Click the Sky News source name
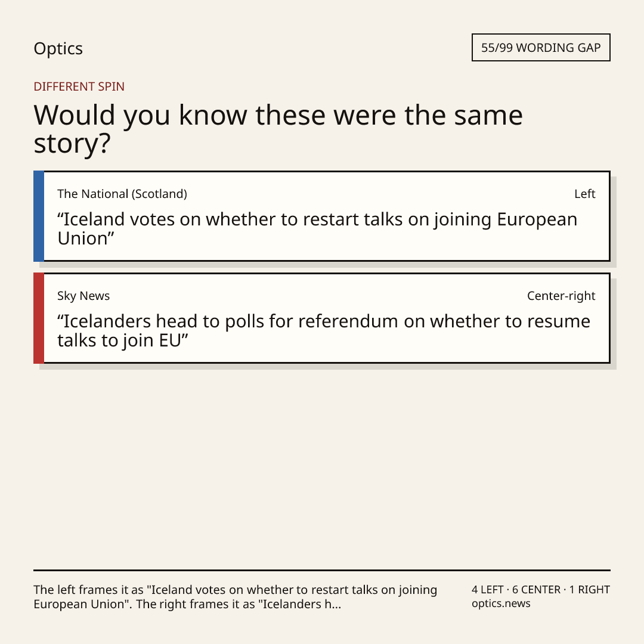This screenshot has height=644, width=644. [83, 296]
